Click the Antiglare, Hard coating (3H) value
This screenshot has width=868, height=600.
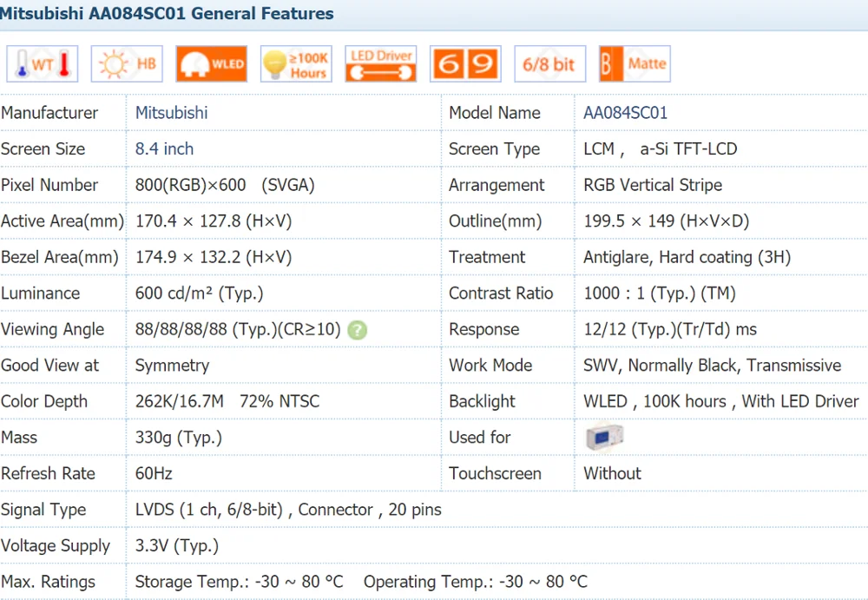687,257
